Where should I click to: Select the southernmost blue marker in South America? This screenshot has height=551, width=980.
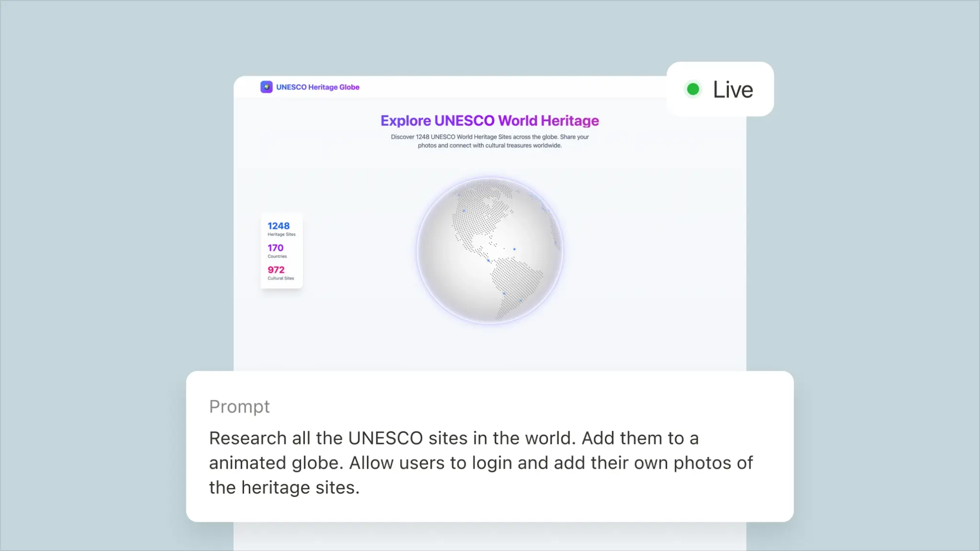point(521,300)
